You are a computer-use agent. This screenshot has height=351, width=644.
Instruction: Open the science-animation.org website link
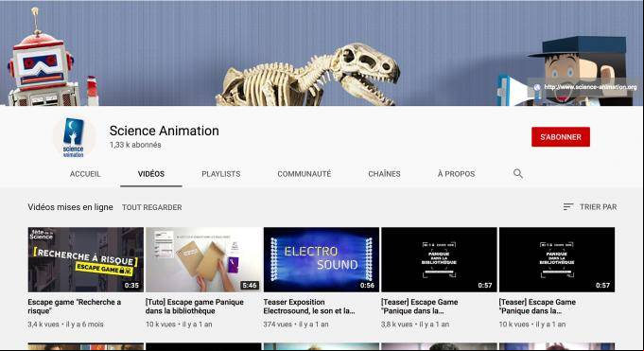[x=590, y=87]
